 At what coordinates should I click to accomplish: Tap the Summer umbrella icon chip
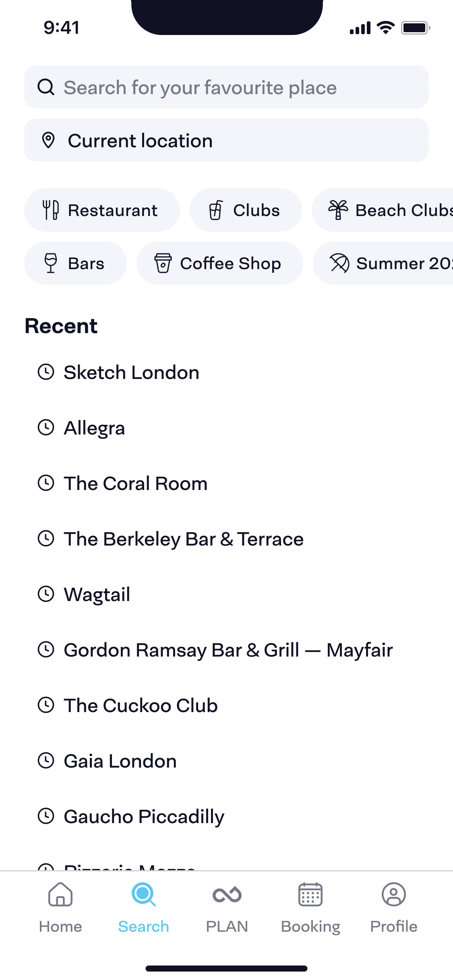(x=339, y=263)
